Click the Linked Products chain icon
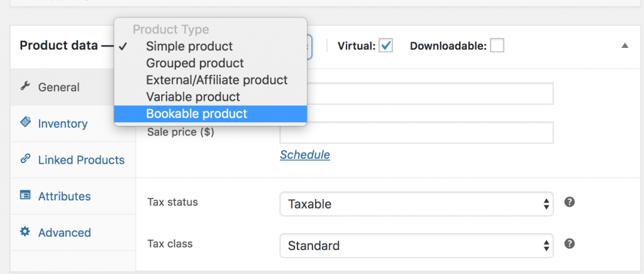Screen dimensions: 644x274 click(25, 159)
